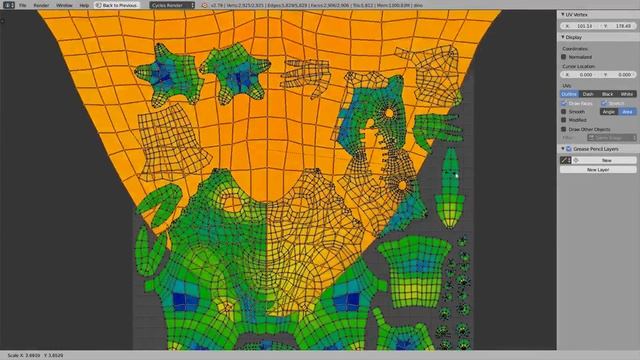Enable Draw Other Objects checkbox
The width and height of the screenshot is (640, 360).
coord(564,129)
